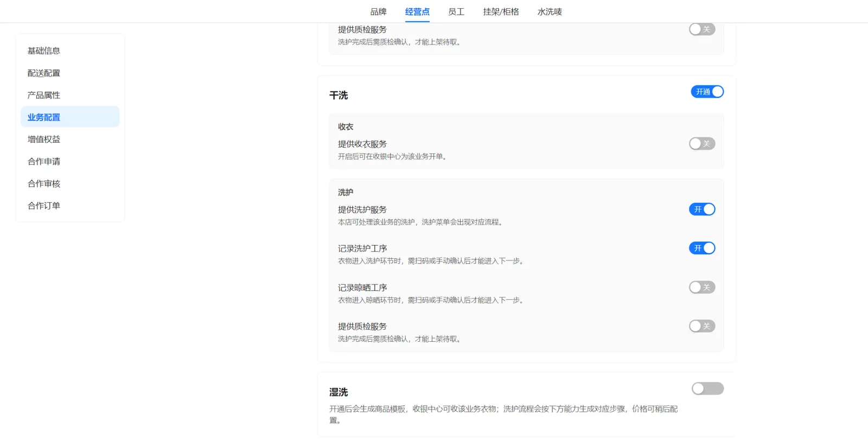Click the 洗护 group label
Image resolution: width=868 pixels, height=441 pixels.
[x=346, y=192]
